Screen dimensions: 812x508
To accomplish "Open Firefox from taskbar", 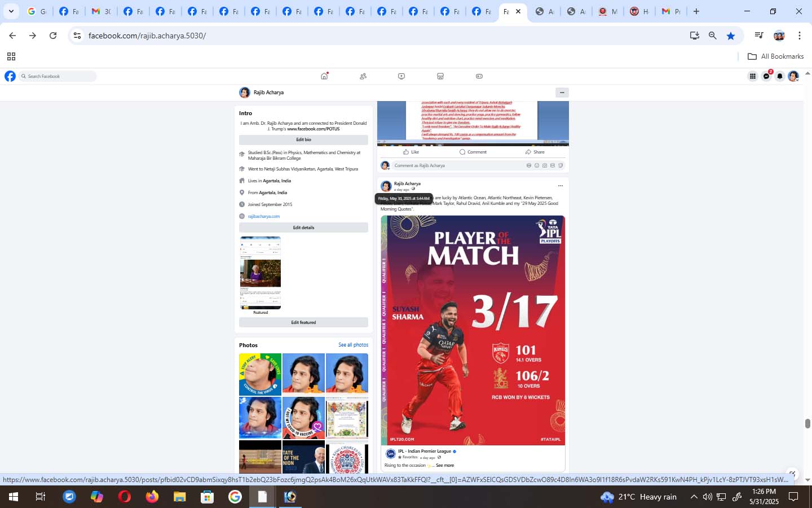I will click(152, 497).
